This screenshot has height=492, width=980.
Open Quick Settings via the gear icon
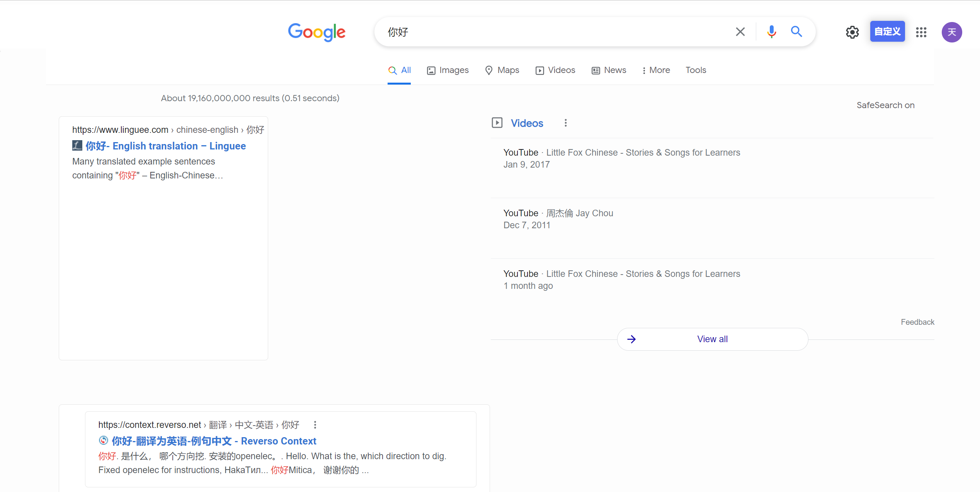coord(852,32)
